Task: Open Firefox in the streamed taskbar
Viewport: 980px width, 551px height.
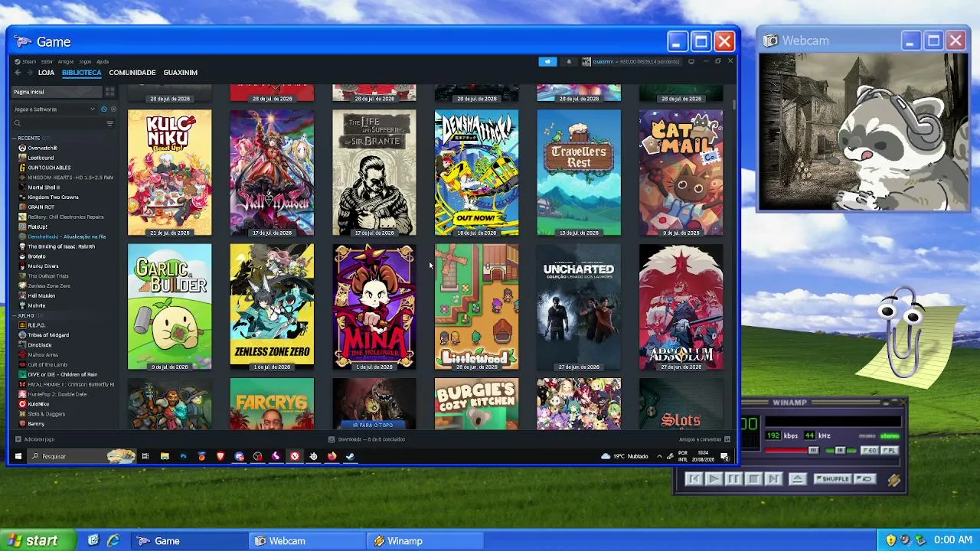Action: 332,456
